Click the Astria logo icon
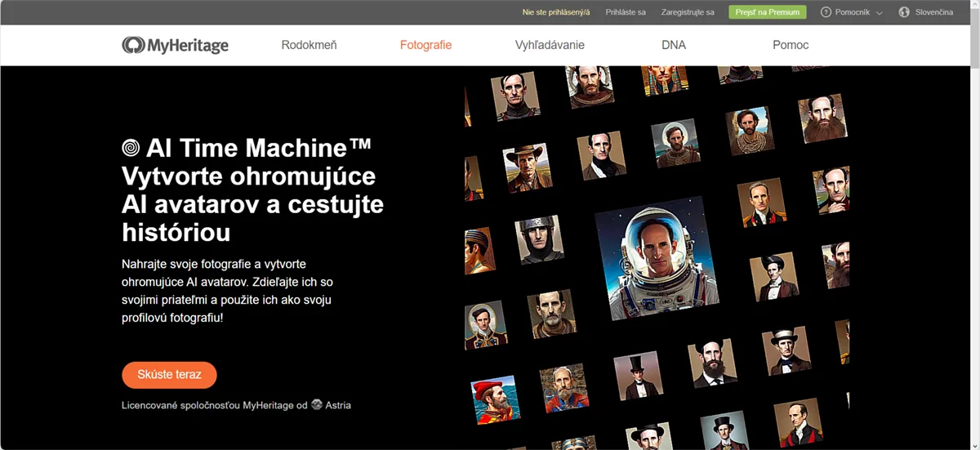980x450 pixels. [317, 404]
